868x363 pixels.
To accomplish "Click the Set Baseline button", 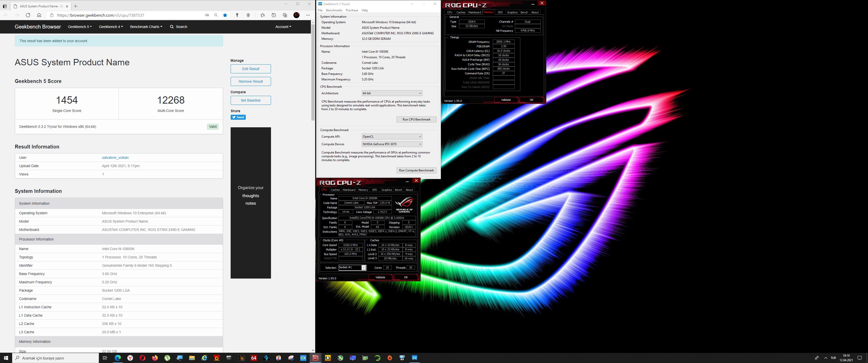I will 251,100.
